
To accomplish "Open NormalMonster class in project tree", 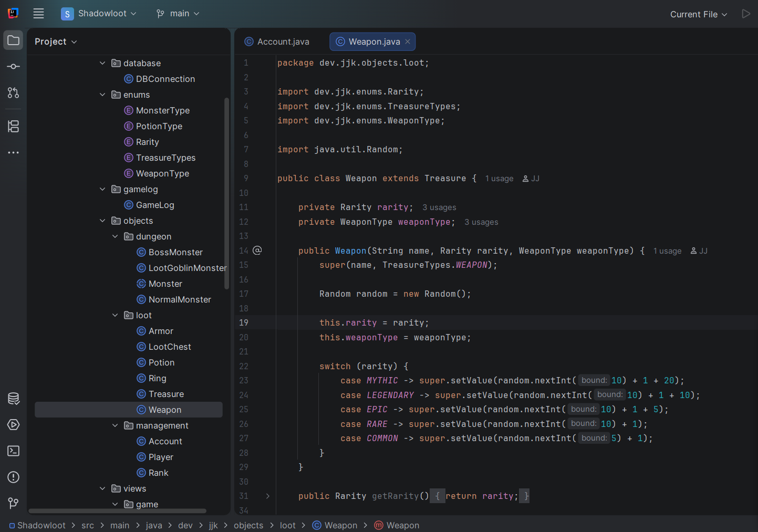I will pos(173,299).
